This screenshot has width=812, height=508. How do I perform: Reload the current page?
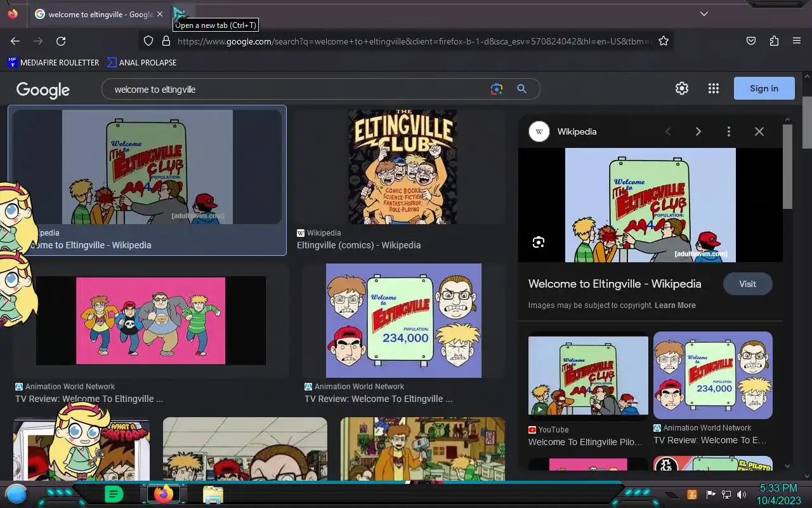tap(61, 41)
